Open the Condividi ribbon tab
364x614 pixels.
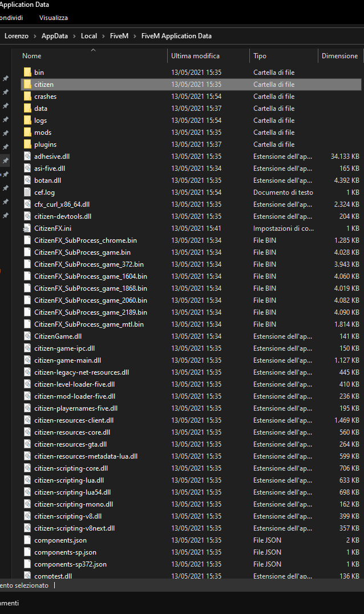(x=11, y=18)
